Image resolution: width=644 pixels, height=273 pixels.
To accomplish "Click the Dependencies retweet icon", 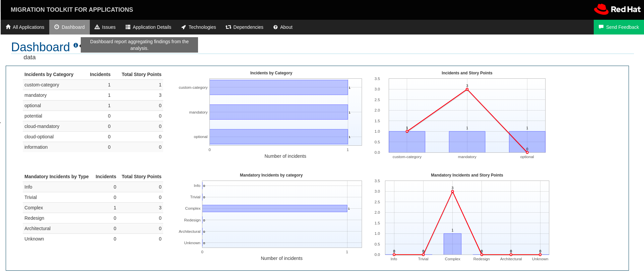I will pyautogui.click(x=229, y=27).
